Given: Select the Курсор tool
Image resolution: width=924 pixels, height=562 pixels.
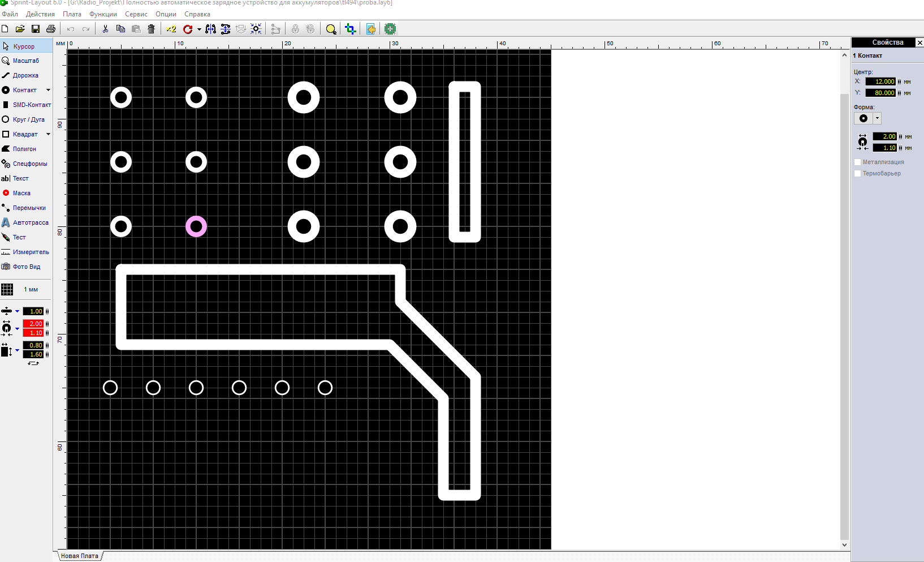Looking at the screenshot, I should (x=26, y=46).
